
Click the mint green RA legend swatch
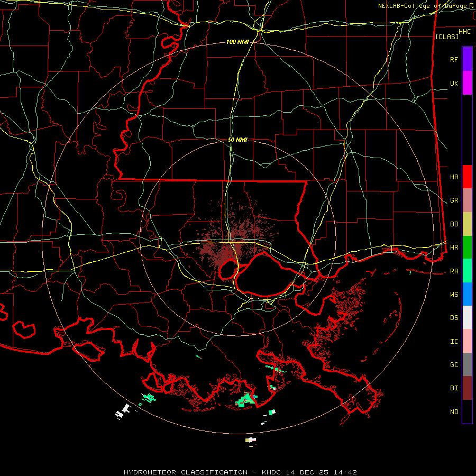pyautogui.click(x=467, y=271)
